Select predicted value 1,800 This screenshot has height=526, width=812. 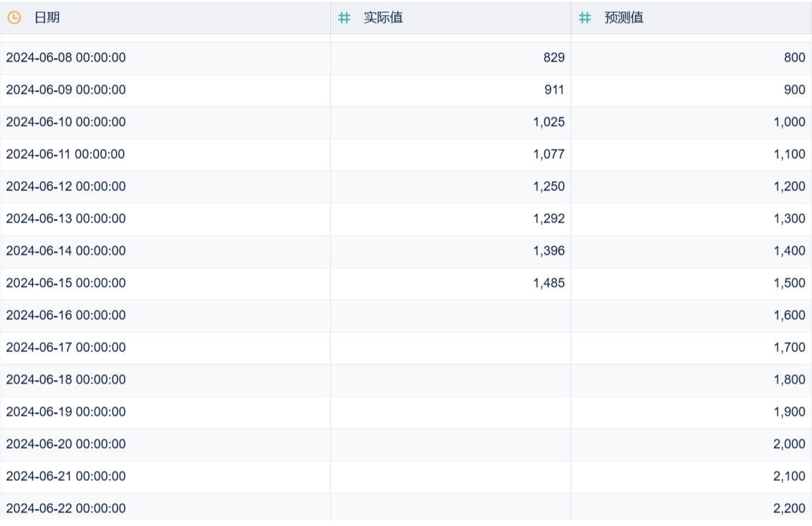point(790,379)
